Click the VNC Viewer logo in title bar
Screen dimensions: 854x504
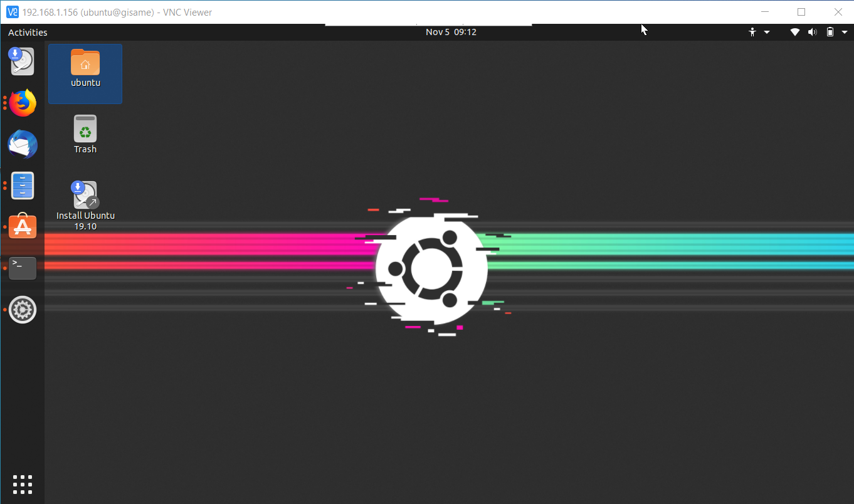12,12
